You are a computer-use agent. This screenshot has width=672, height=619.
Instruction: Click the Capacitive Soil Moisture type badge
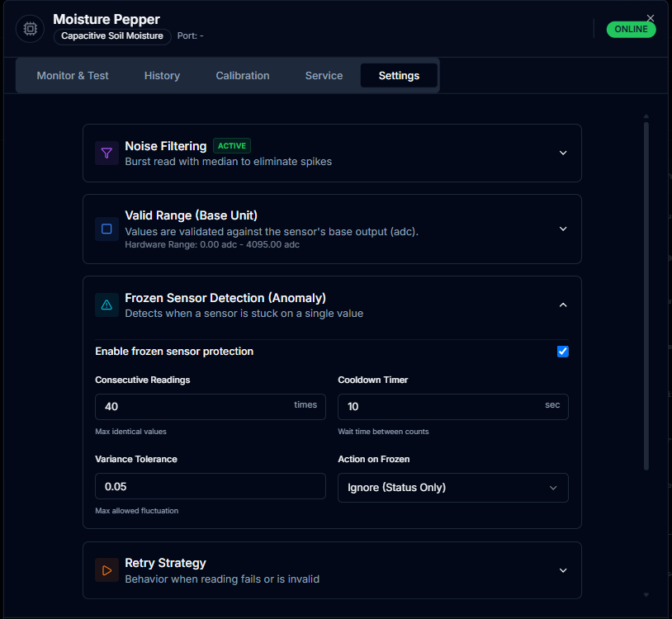click(112, 36)
